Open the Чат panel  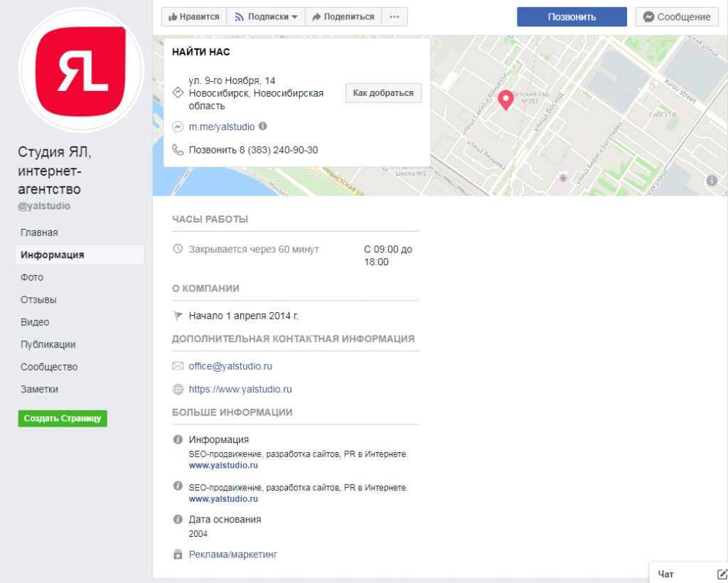665,574
